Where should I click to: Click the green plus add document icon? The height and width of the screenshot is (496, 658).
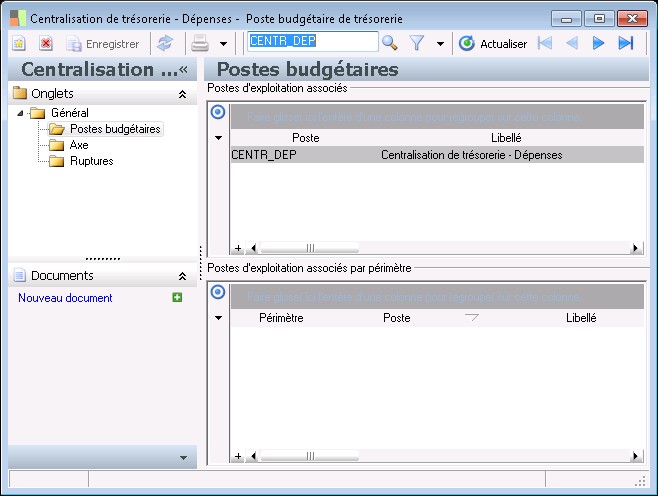pos(177,298)
